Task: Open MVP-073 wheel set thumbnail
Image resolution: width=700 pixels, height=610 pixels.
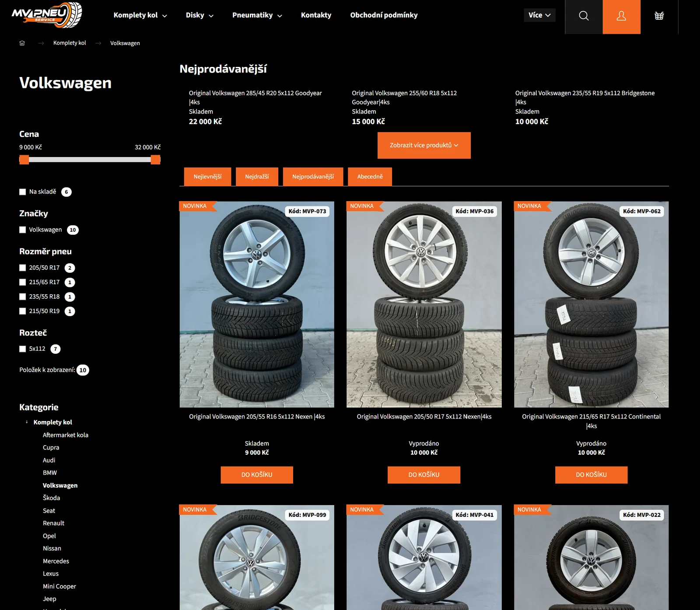Action: 257,304
